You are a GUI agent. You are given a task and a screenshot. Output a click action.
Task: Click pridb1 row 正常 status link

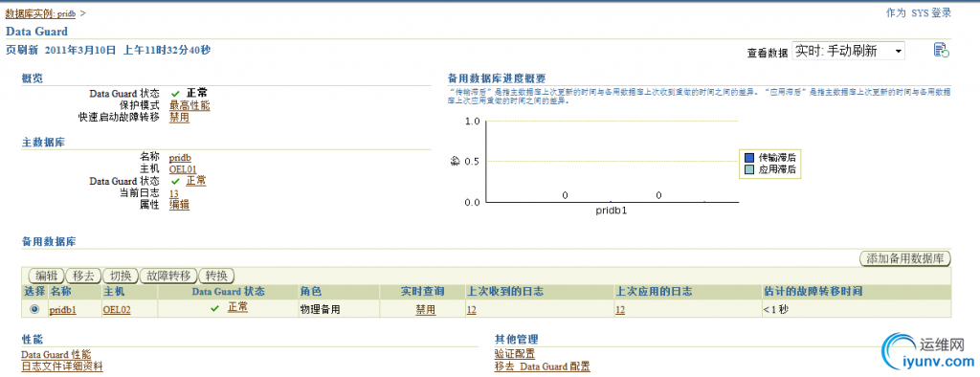pyautogui.click(x=237, y=307)
